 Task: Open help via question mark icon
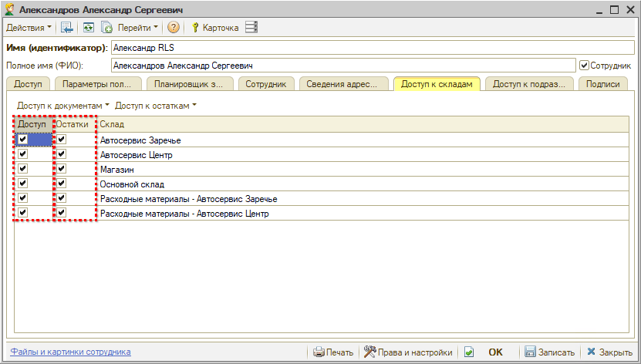click(x=174, y=28)
